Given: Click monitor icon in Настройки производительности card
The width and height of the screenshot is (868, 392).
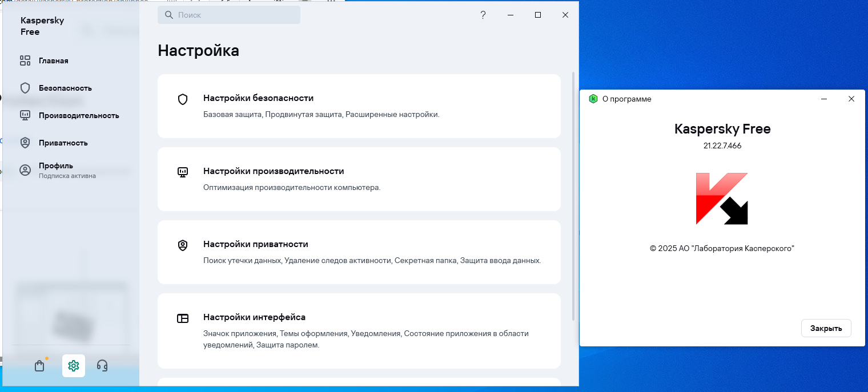Looking at the screenshot, I should 183,172.
